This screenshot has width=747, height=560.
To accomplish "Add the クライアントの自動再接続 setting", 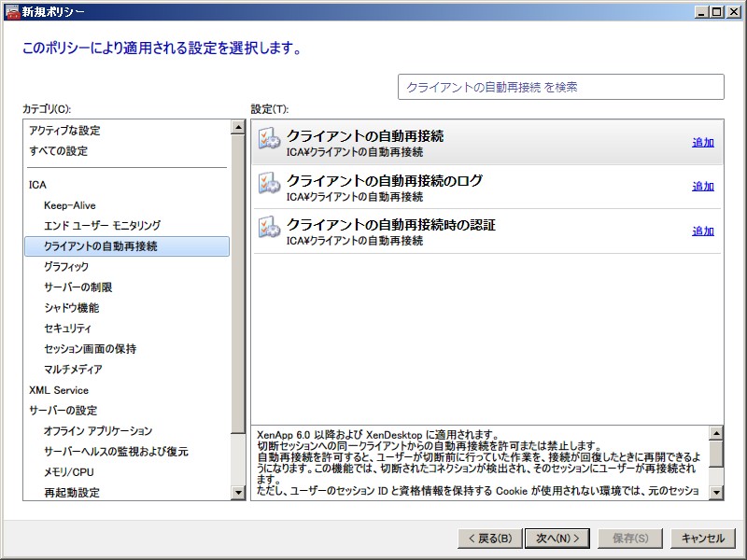I will click(702, 143).
